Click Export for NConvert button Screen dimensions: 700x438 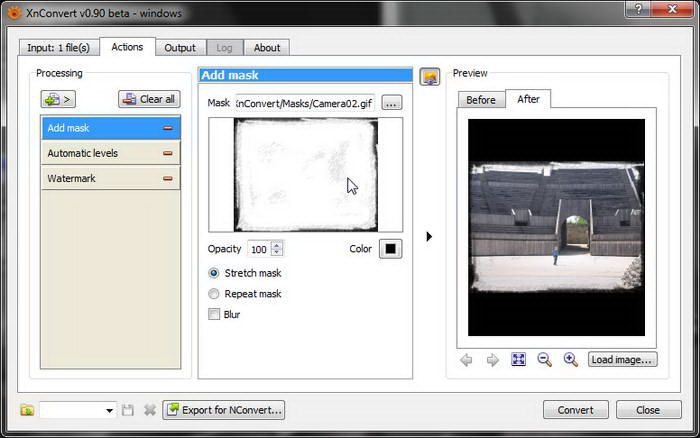click(225, 410)
